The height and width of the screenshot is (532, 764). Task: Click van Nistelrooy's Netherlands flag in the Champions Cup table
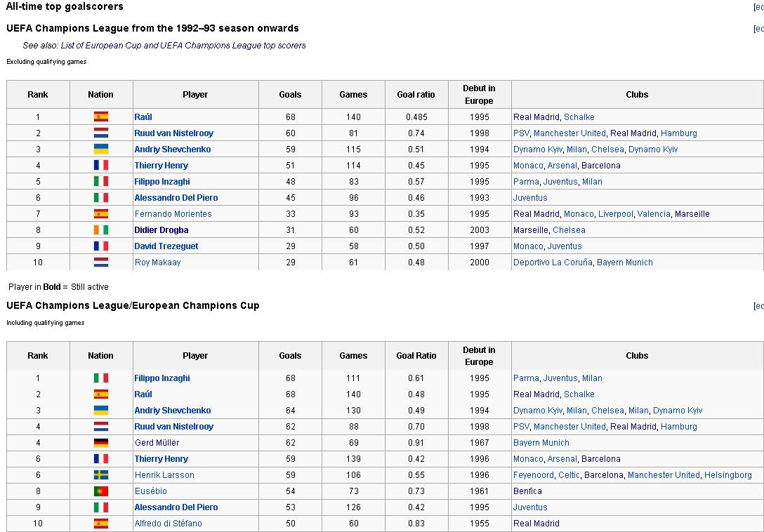click(x=101, y=426)
